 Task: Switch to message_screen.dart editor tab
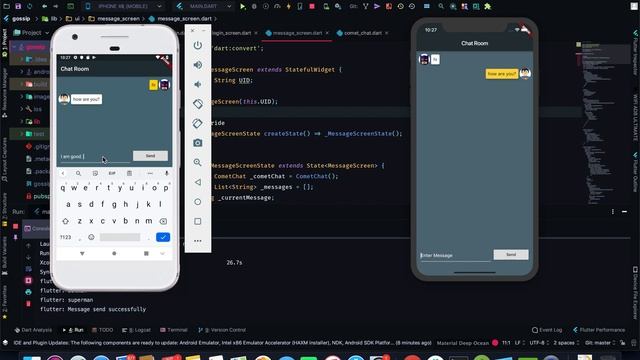(297, 33)
